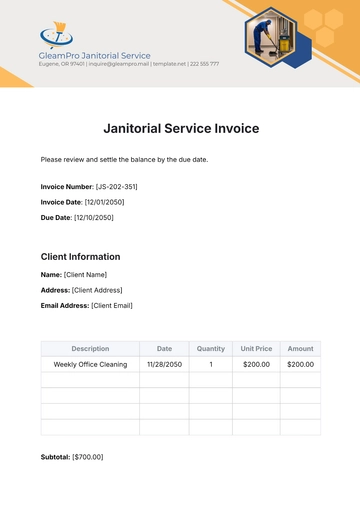Select the GleamPro Janitorial Service company name
This screenshot has width=360, height=509.
coord(95,56)
